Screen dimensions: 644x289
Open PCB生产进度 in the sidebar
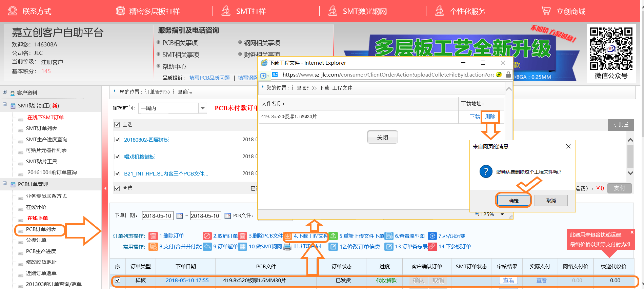41,251
